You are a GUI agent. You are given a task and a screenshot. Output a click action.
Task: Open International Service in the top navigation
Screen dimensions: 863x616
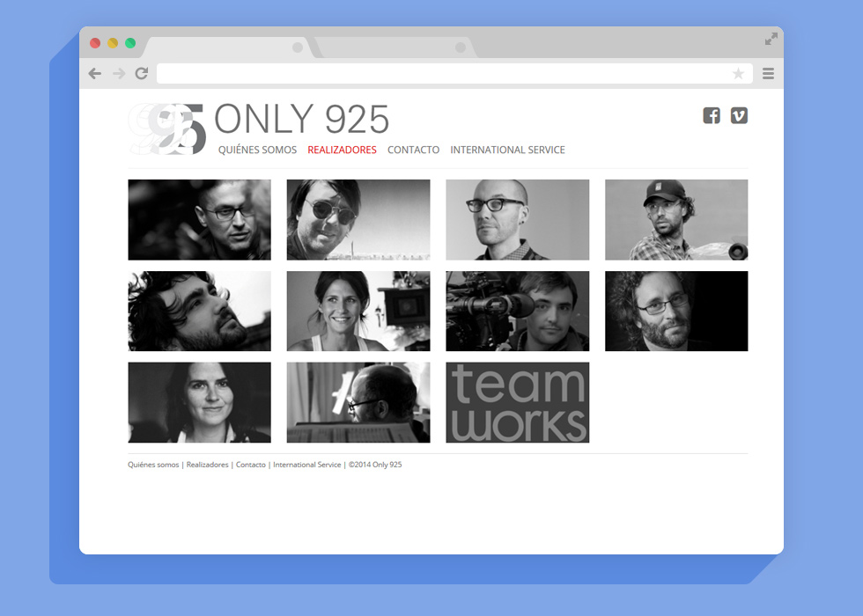[507, 150]
